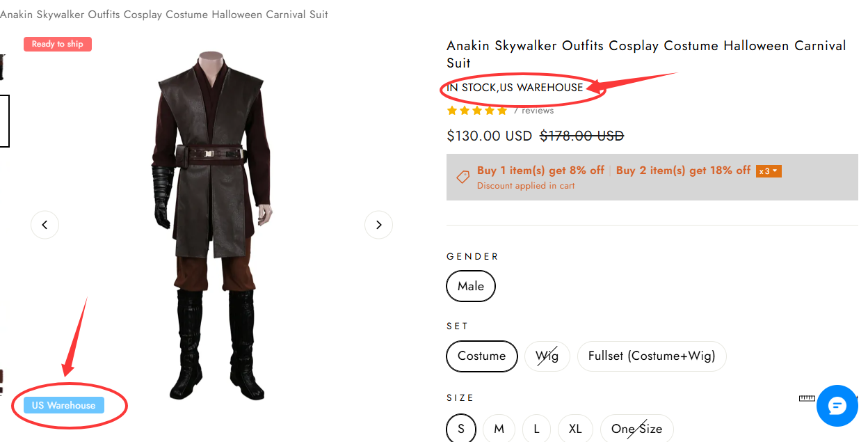The image size is (868, 442).
Task: Select the Male gender option
Action: [471, 286]
